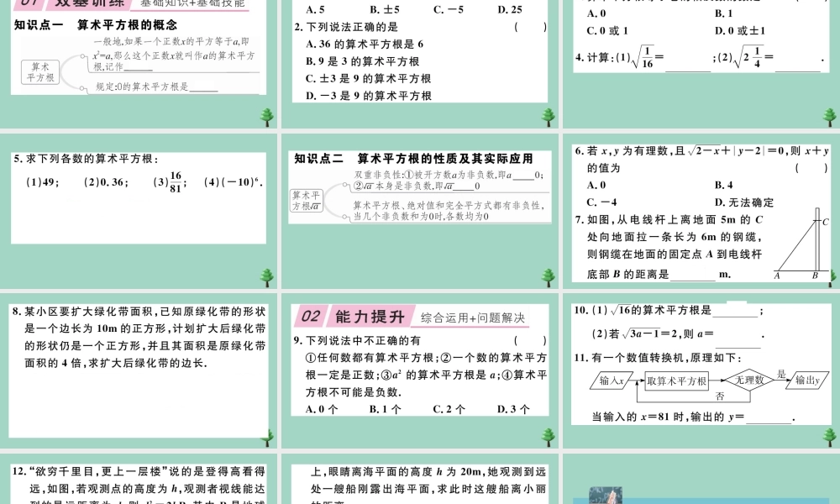The width and height of the screenshot is (840, 504).
Task: Select the 知识点二 算术平方根的性质及其实际应用 slide
Action: coord(420,211)
